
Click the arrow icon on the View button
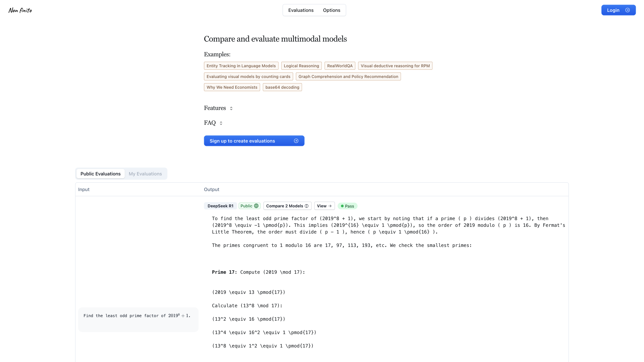click(x=330, y=206)
